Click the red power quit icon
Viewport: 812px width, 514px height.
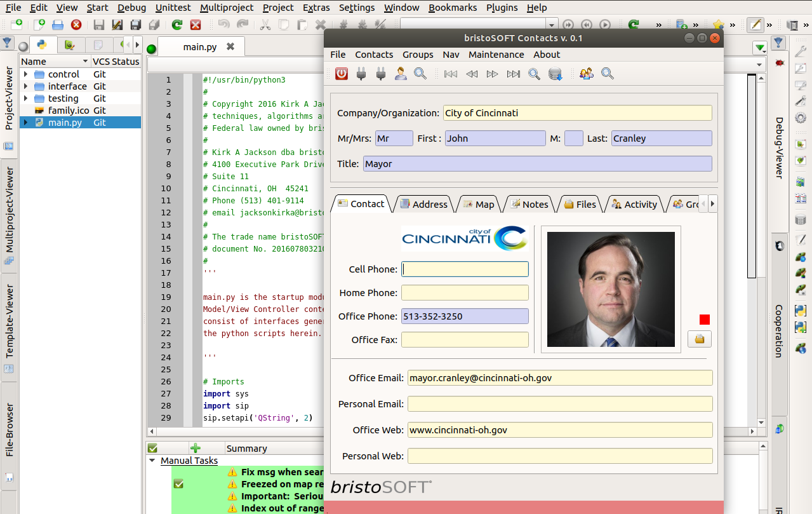[x=342, y=74]
